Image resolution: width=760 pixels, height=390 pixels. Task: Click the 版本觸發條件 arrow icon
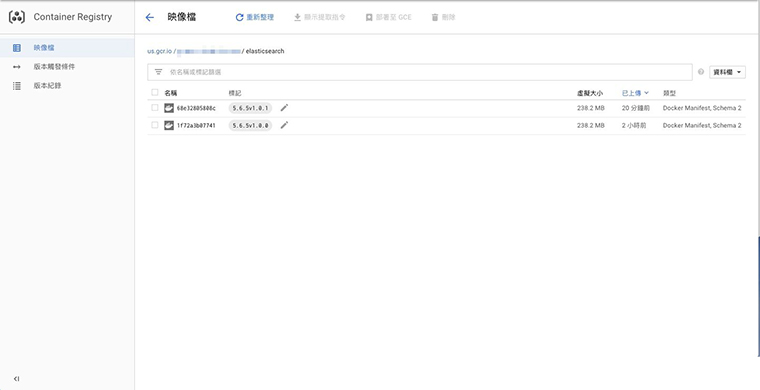click(x=16, y=67)
